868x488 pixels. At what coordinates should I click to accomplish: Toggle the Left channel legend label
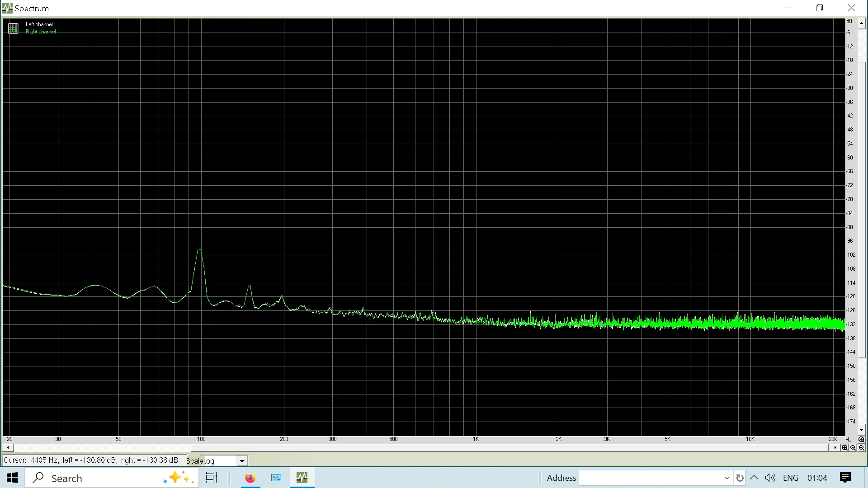point(39,24)
